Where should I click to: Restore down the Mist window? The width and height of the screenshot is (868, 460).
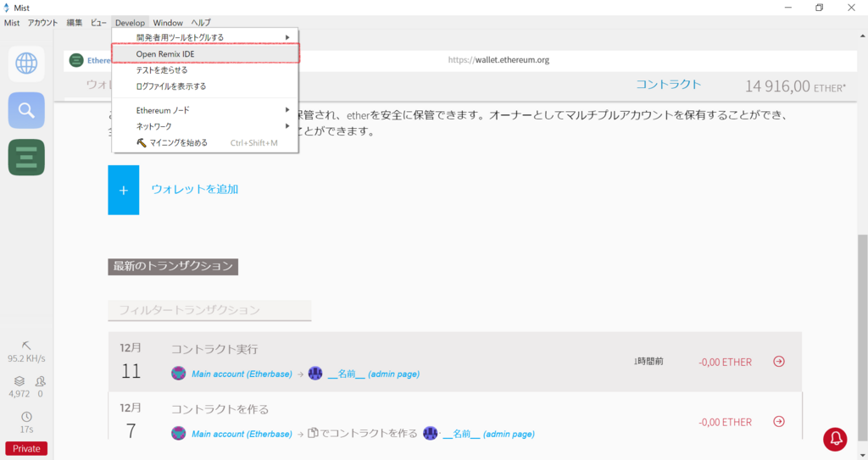click(820, 8)
